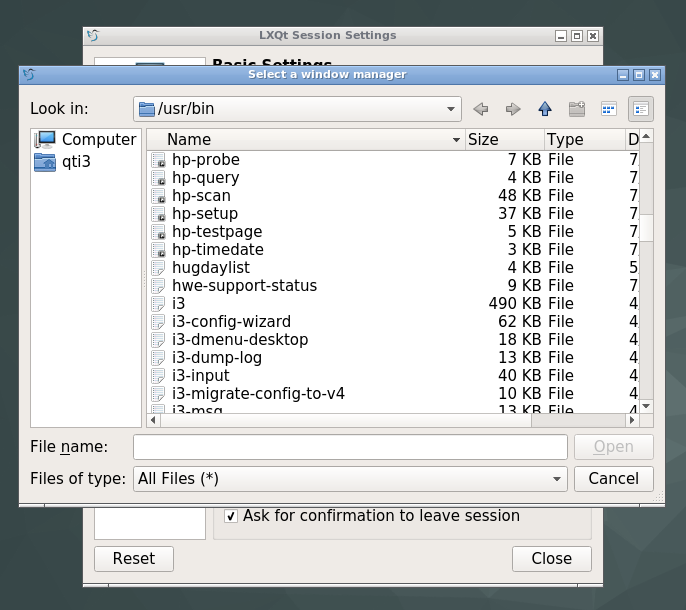Click the scroll left arrow of file list
This screenshot has width=686, height=610.
coord(153,420)
